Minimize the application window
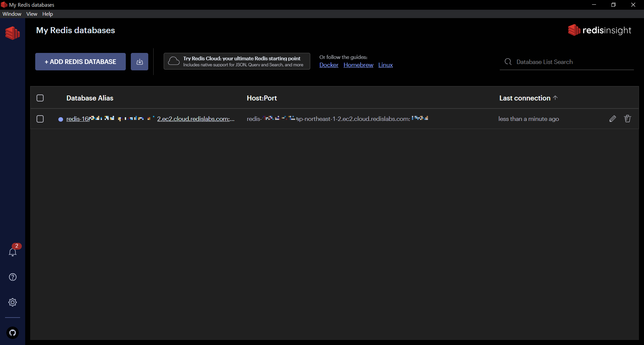644x345 pixels. [594, 5]
